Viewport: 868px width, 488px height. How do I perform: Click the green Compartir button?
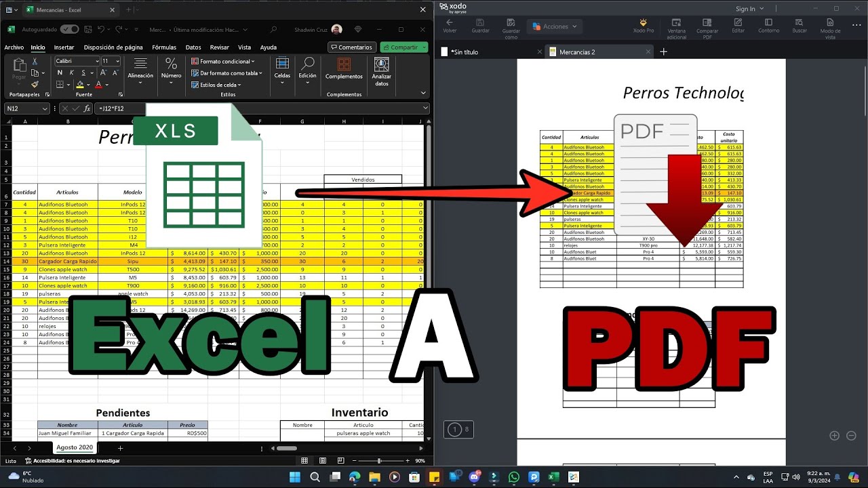point(404,47)
